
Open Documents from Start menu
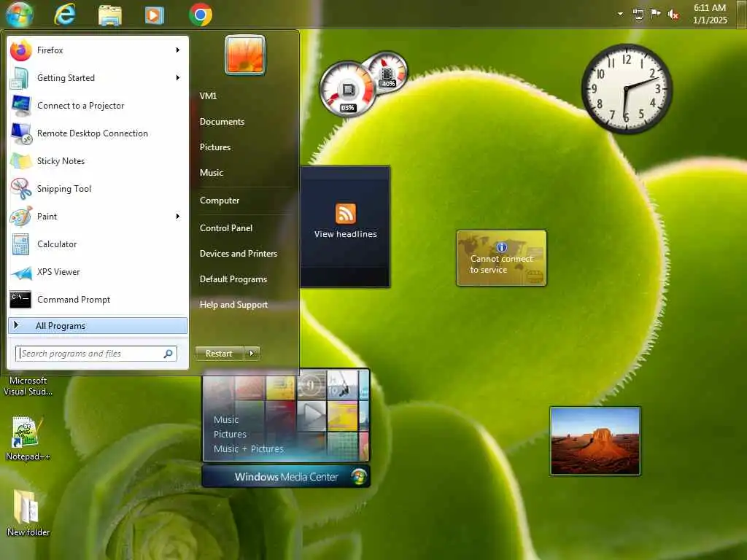pyautogui.click(x=222, y=122)
